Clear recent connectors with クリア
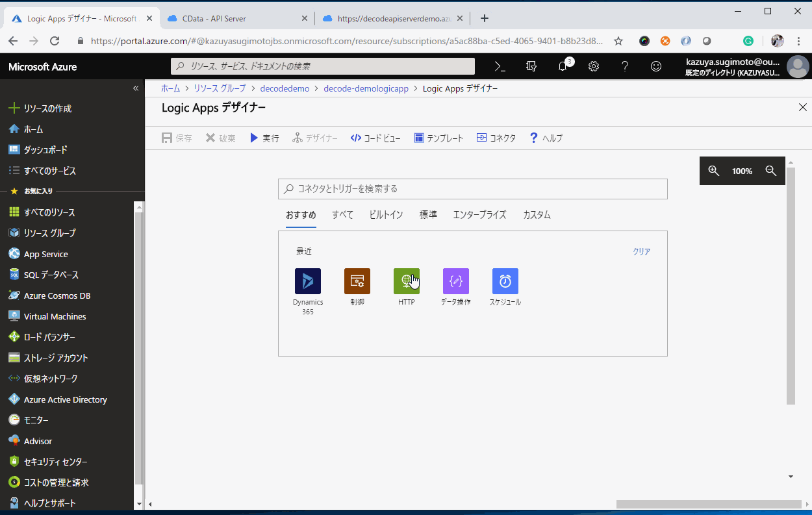Screen dimensions: 812x515 pyautogui.click(x=641, y=251)
